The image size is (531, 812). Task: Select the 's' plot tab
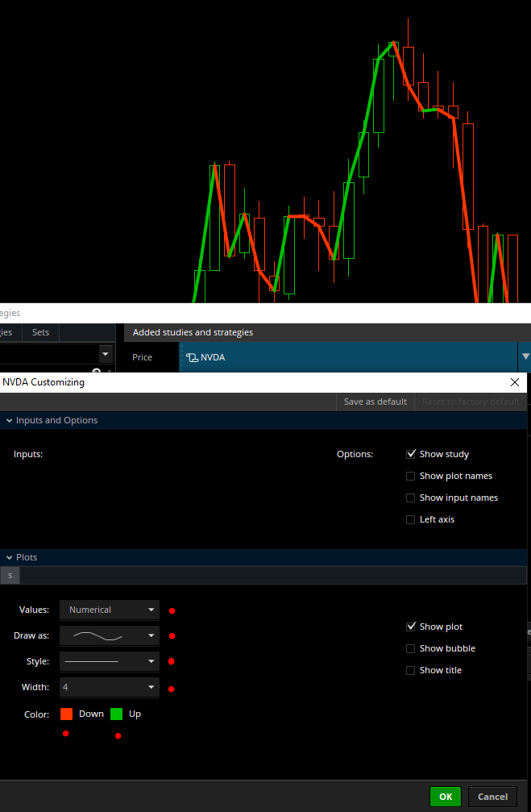(10, 576)
